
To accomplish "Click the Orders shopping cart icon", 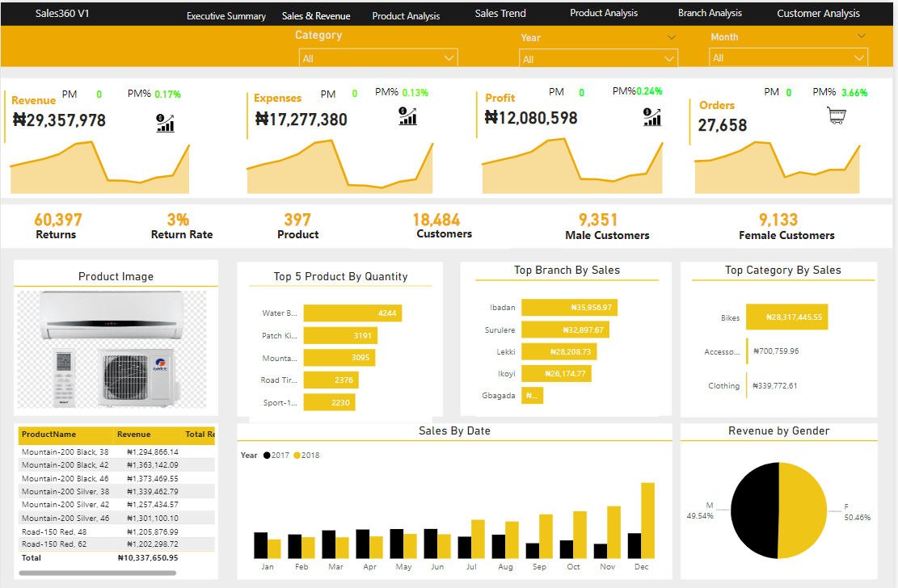I will point(837,116).
